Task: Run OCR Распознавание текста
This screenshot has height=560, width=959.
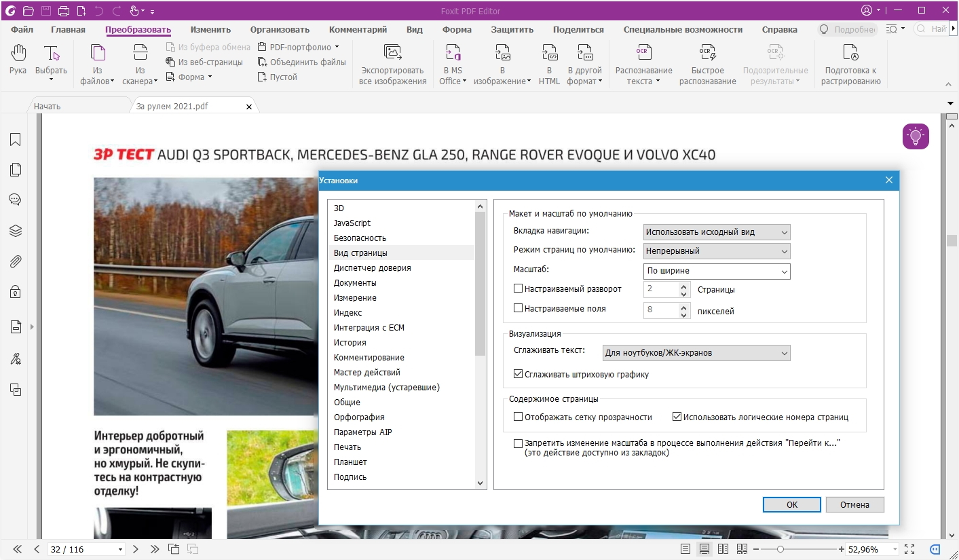Action: (x=643, y=64)
